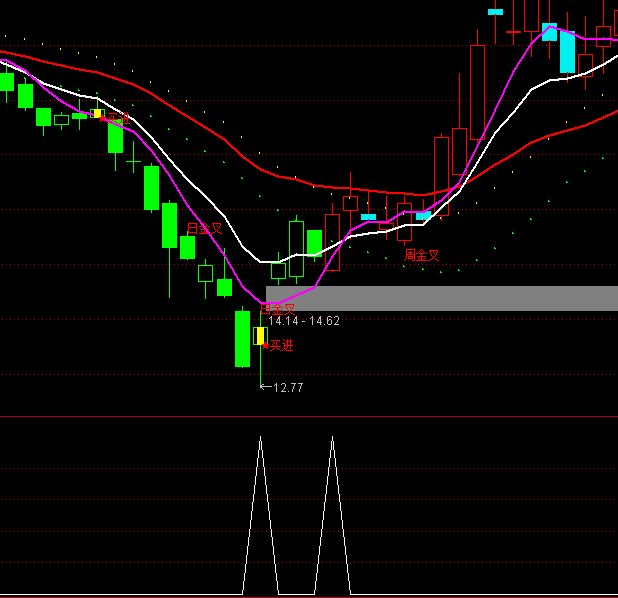Click the 月金叉 label left of the gray band
This screenshot has width=618, height=598.
(280, 309)
